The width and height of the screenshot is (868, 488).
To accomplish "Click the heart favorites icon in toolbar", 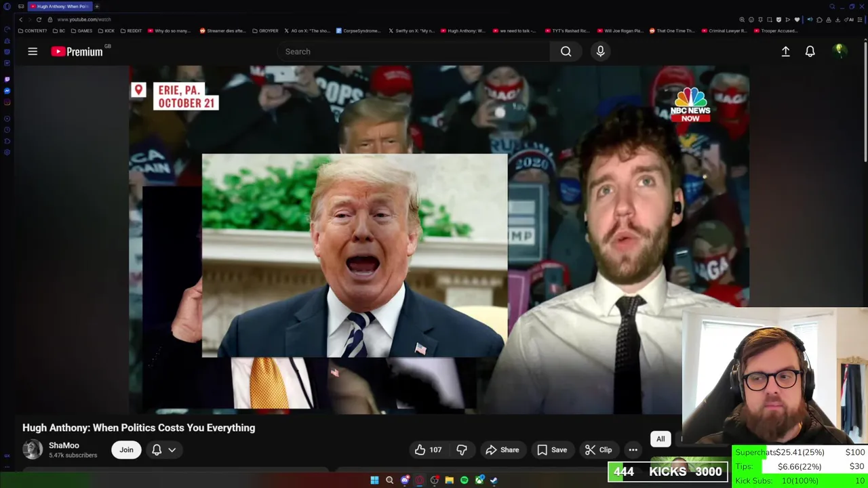I will tap(797, 20).
